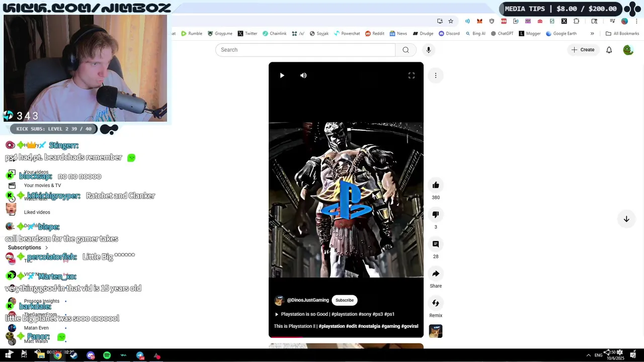Open Chrome Extensions puzzle icon
Image resolution: width=644 pixels, height=362 pixels.
point(577,21)
